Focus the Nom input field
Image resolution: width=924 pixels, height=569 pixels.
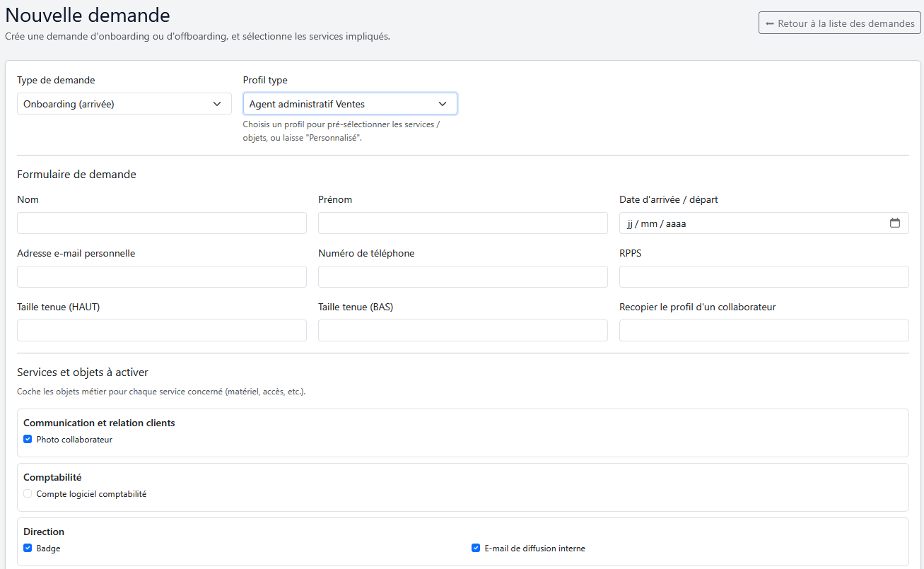point(162,223)
